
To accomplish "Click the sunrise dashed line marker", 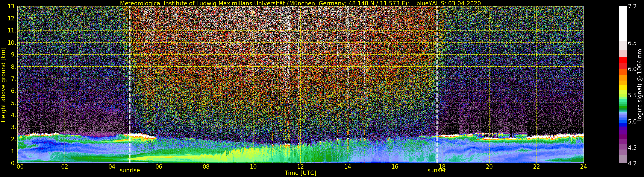I will pyautogui.click(x=130, y=85).
